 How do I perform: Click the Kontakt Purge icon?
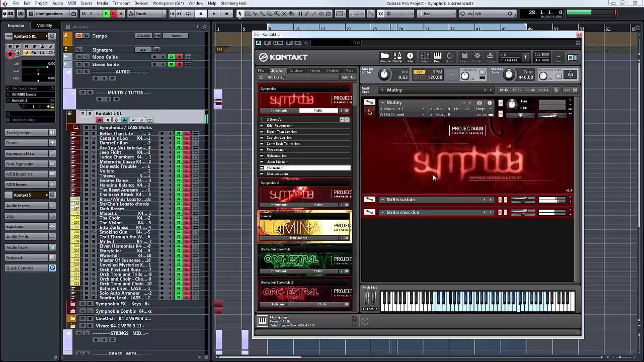pos(490,57)
